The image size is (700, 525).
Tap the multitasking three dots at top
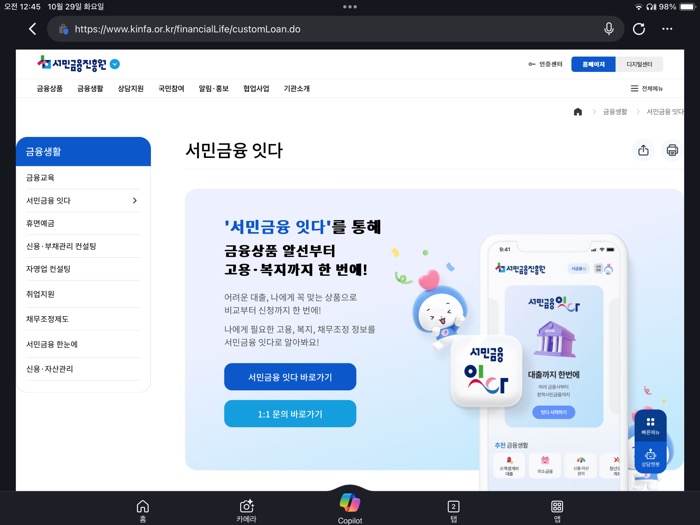pos(350,7)
